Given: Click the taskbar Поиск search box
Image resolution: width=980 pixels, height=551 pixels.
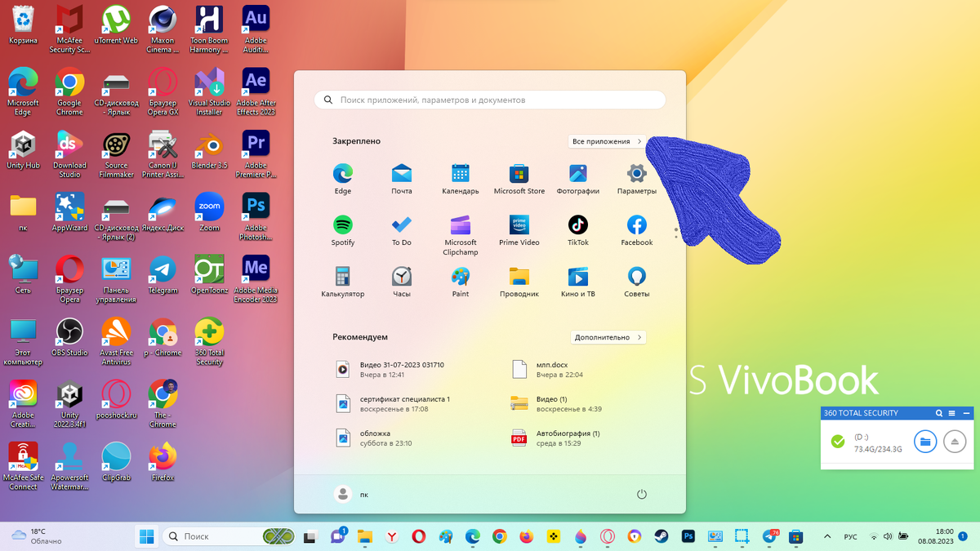Looking at the screenshot, I should [229, 536].
